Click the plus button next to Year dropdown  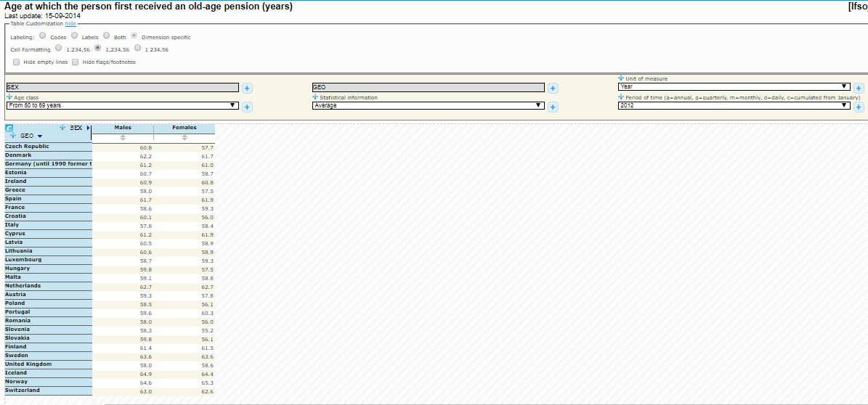[859, 89]
